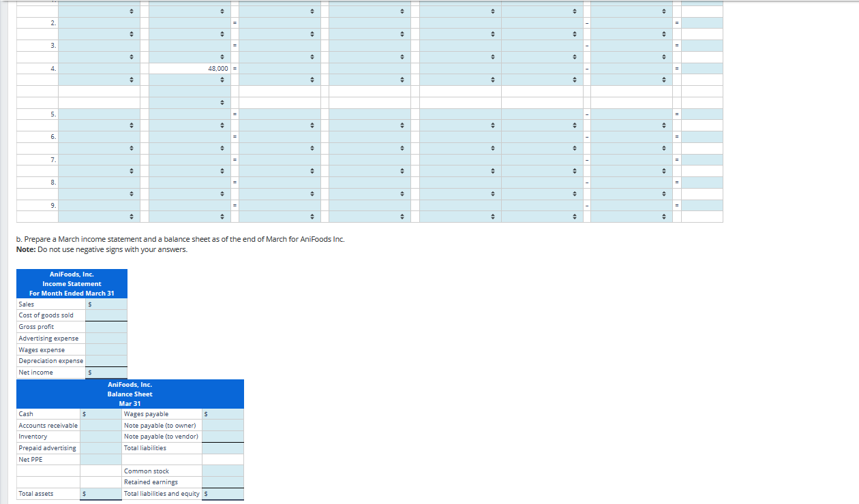
Task: Click fourth-column amount field in row 6
Action: [x=370, y=137]
